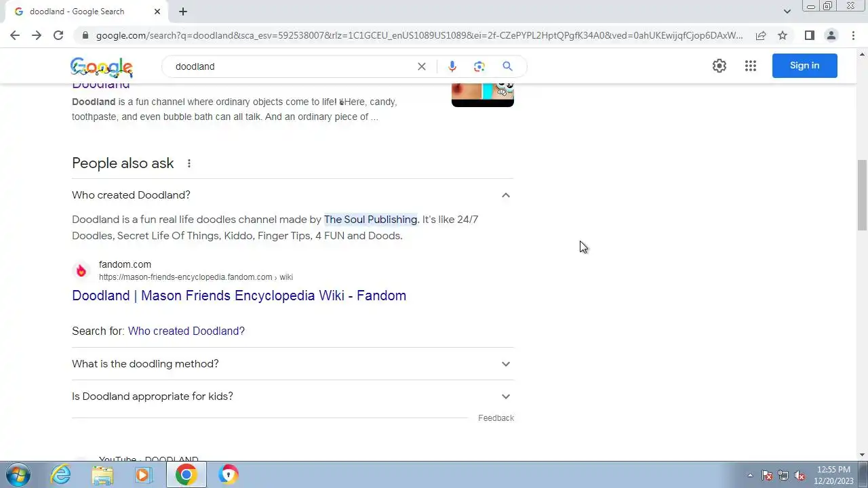The height and width of the screenshot is (488, 868).
Task: Go back to the previous page
Action: (x=15, y=35)
